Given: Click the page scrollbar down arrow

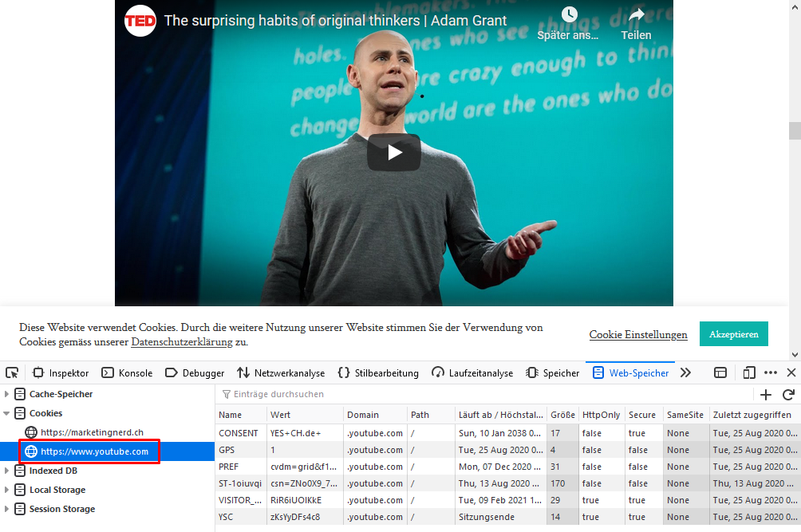Looking at the screenshot, I should coord(795,354).
